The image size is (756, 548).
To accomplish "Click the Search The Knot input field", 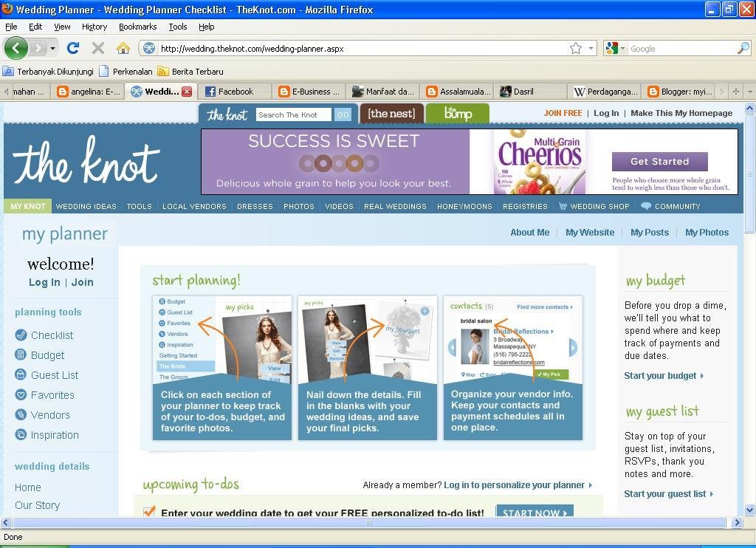I will (x=293, y=114).
